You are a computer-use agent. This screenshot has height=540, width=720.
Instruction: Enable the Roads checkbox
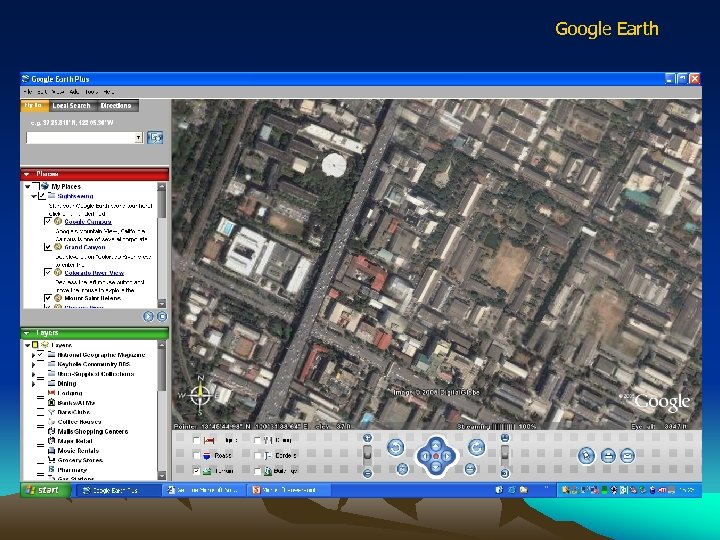click(197, 456)
